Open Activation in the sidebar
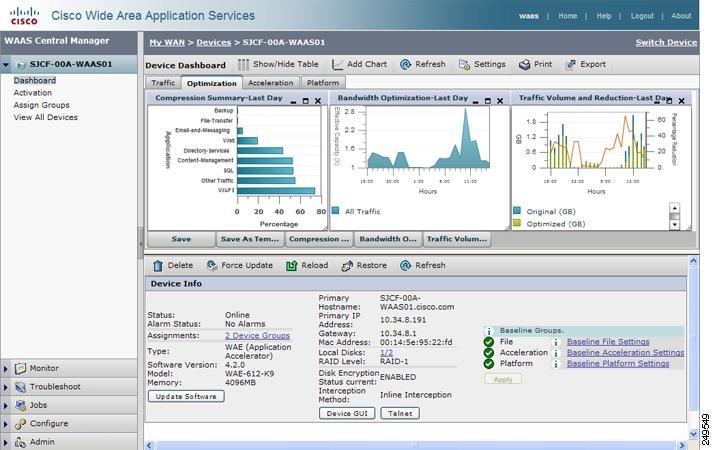 click(33, 93)
